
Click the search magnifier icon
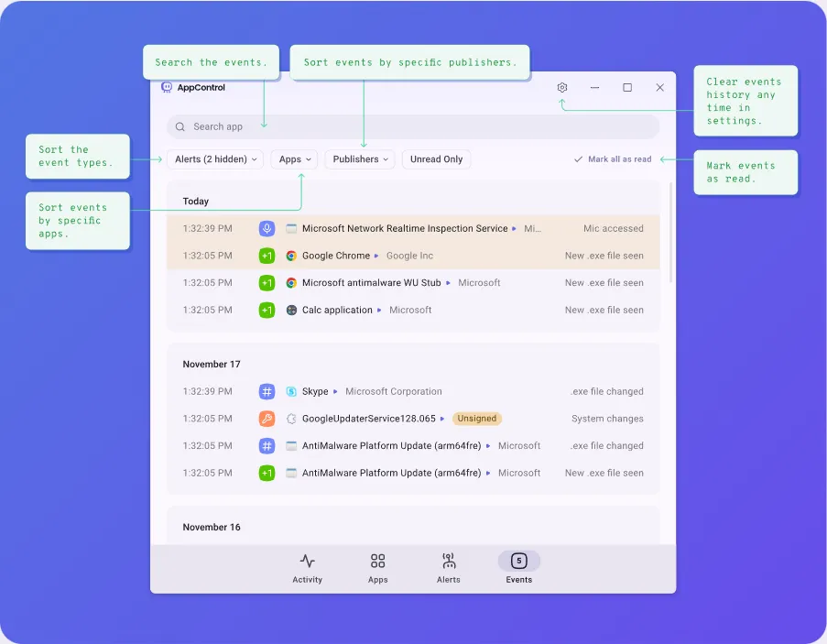tap(180, 127)
